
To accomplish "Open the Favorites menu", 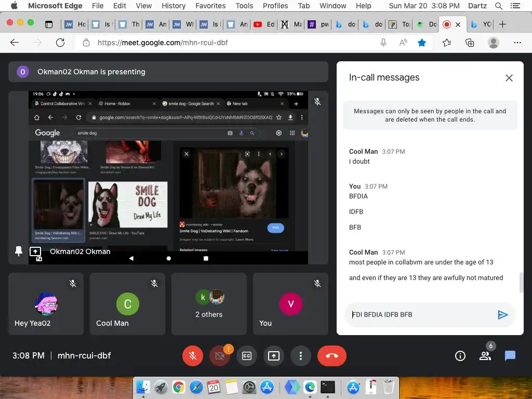I will [x=210, y=6].
